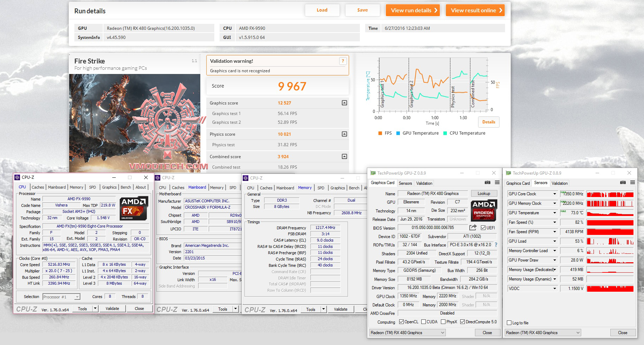Select Graphics tab in CPU-Z Memory window
Screen dimensions: 644x345
tap(337, 188)
